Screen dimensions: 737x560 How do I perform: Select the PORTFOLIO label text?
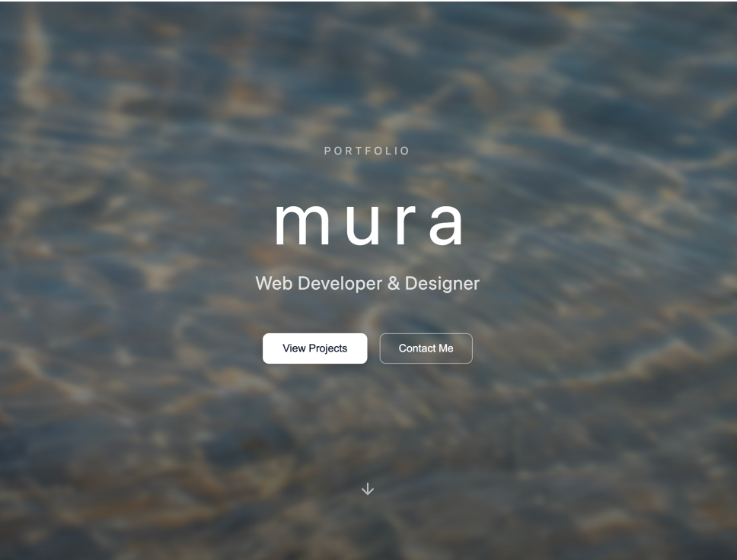point(368,151)
